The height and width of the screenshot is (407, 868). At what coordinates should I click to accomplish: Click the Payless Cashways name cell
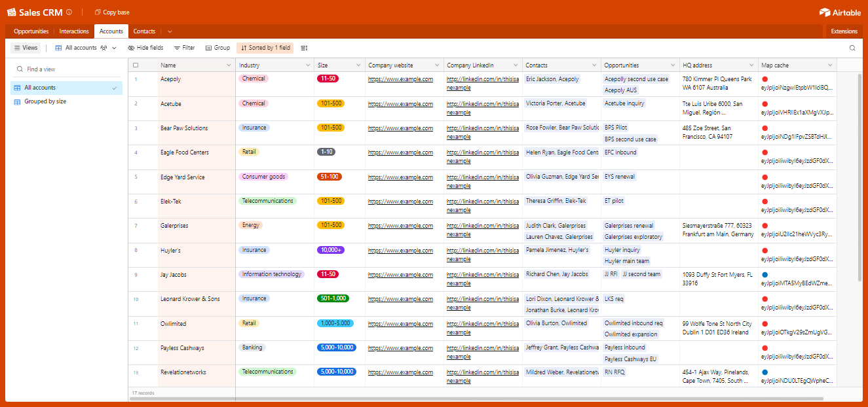(x=197, y=353)
